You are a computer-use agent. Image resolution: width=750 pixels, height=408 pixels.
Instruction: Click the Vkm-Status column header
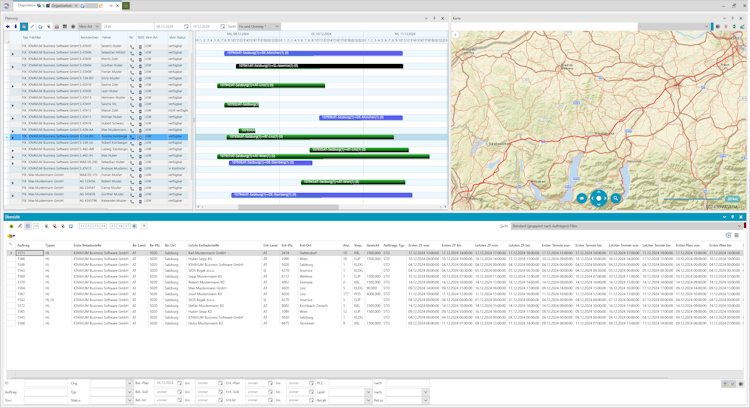(178, 37)
